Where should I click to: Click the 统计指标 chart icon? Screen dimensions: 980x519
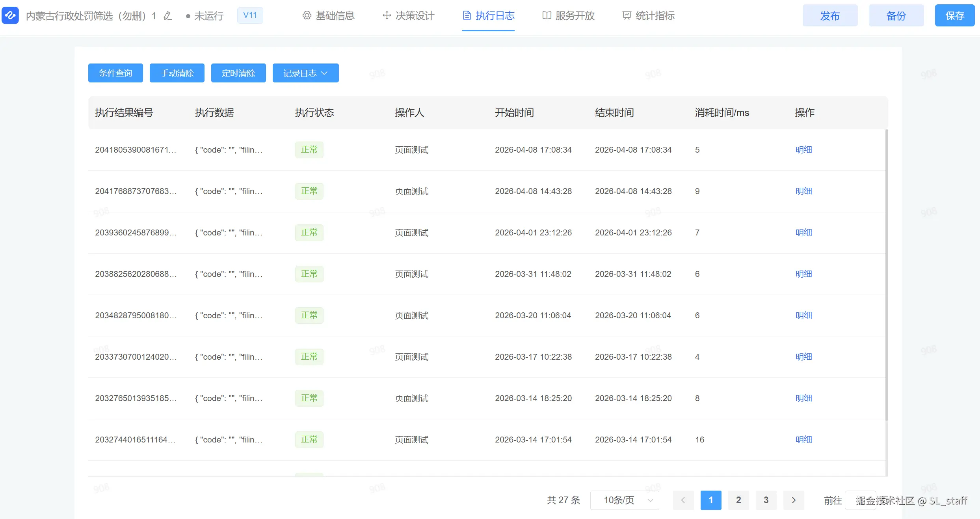(x=627, y=15)
